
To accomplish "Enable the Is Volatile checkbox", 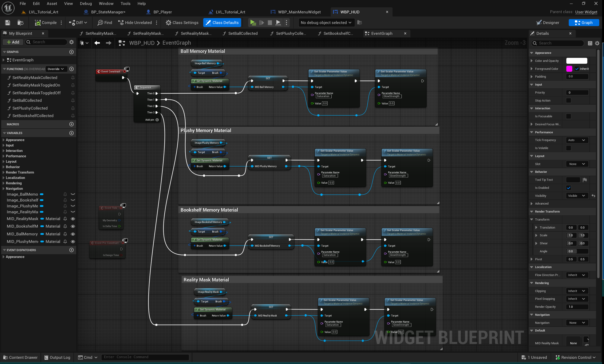I will click(x=569, y=148).
